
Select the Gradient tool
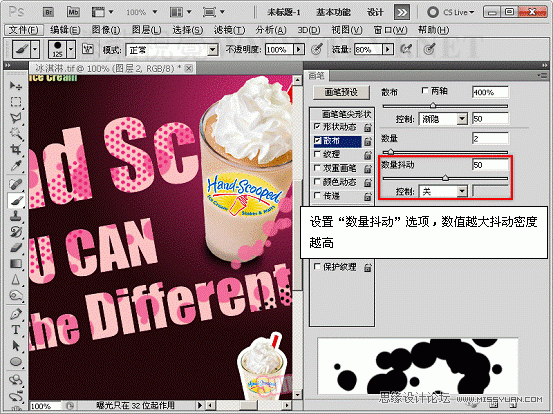click(x=16, y=264)
